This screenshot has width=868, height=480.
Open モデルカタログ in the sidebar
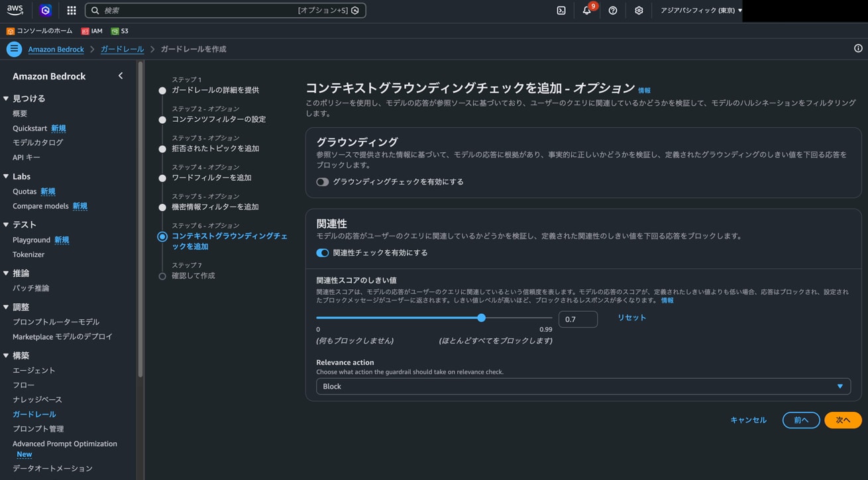pyautogui.click(x=38, y=143)
